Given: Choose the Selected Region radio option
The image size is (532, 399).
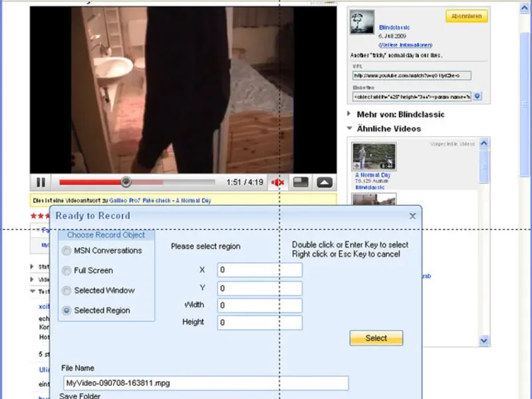Looking at the screenshot, I should pos(66,311).
